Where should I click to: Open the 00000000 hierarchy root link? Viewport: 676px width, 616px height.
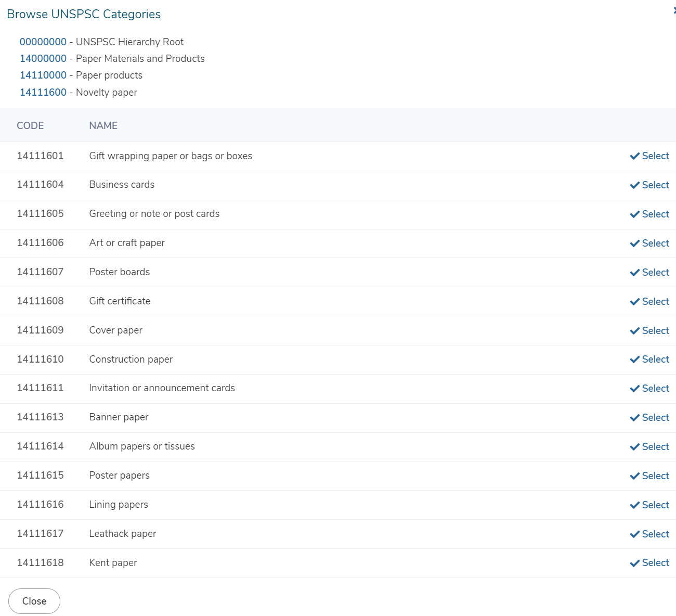(x=43, y=42)
